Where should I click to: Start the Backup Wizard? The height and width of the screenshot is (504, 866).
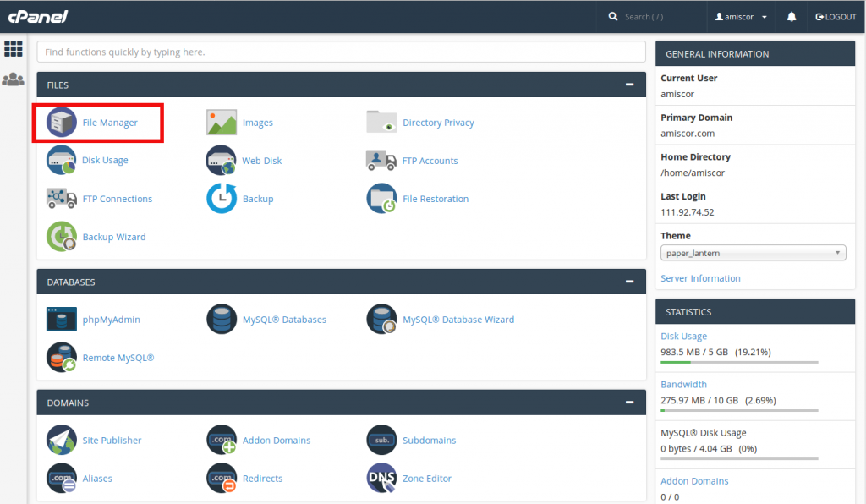click(x=113, y=237)
